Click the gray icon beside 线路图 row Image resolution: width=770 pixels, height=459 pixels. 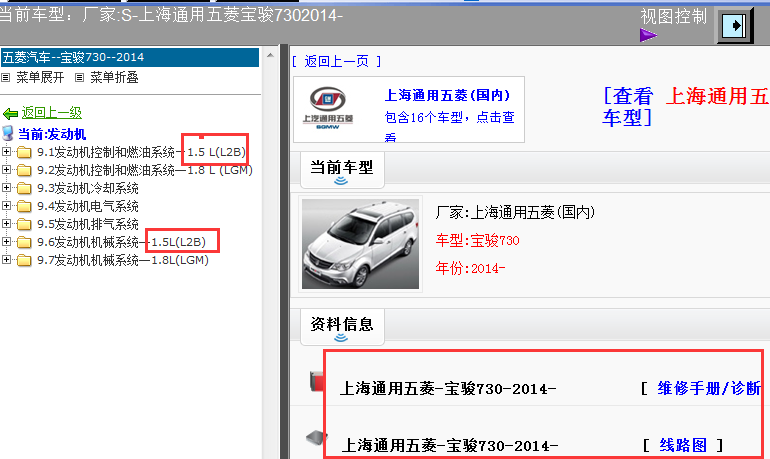317,436
